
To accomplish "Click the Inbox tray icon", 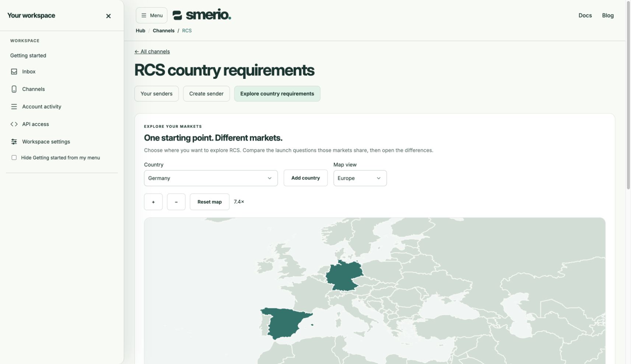I will pos(14,71).
